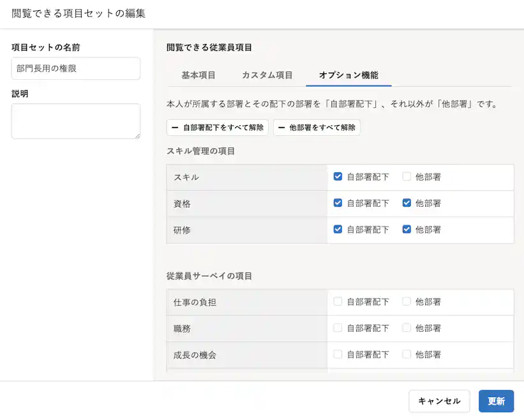Check 他部署 checkbox for 成長の機会
The width and height of the screenshot is (524, 420).
[x=406, y=354]
